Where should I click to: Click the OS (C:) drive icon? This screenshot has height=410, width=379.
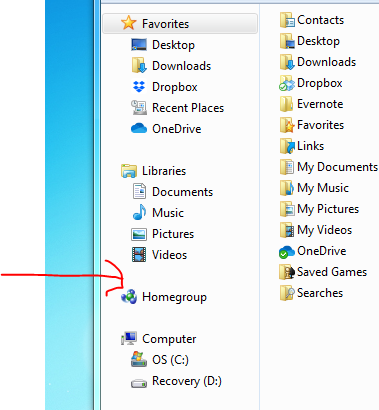point(139,359)
